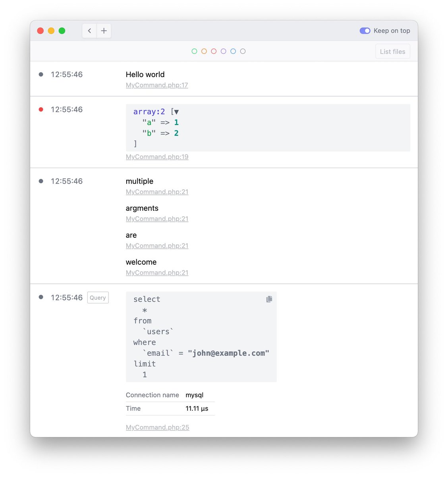Filter by the gray color circle
Screen dimensions: 448x477
coord(243,51)
